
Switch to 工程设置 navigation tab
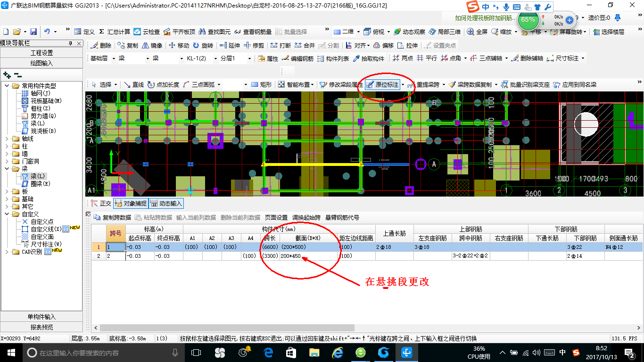coord(41,53)
